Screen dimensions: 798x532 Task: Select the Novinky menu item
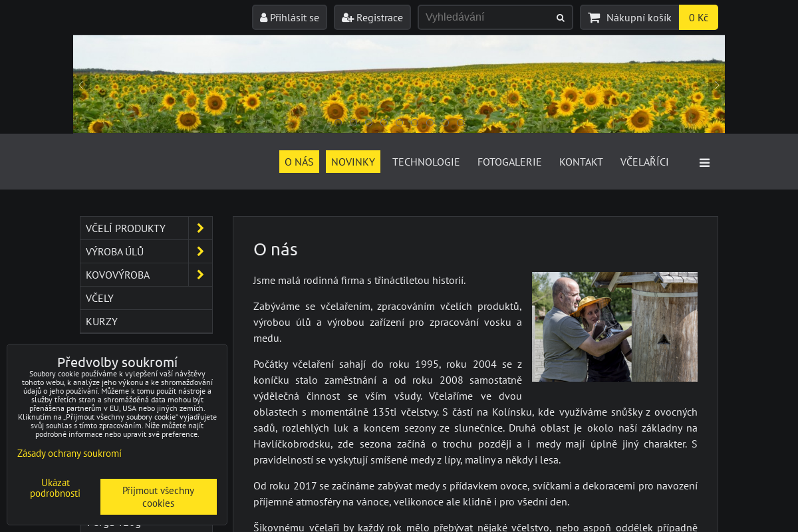[x=353, y=162]
